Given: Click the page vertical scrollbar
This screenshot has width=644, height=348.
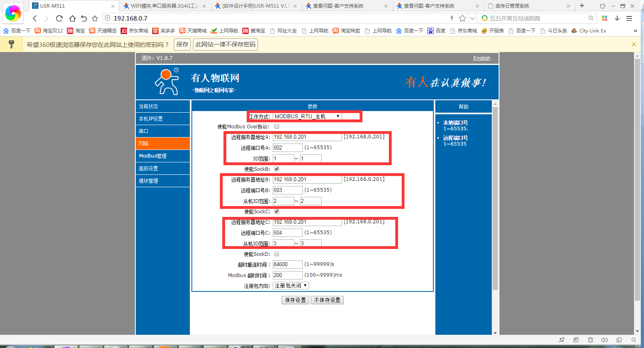Looking at the screenshot, I should 637,180.
